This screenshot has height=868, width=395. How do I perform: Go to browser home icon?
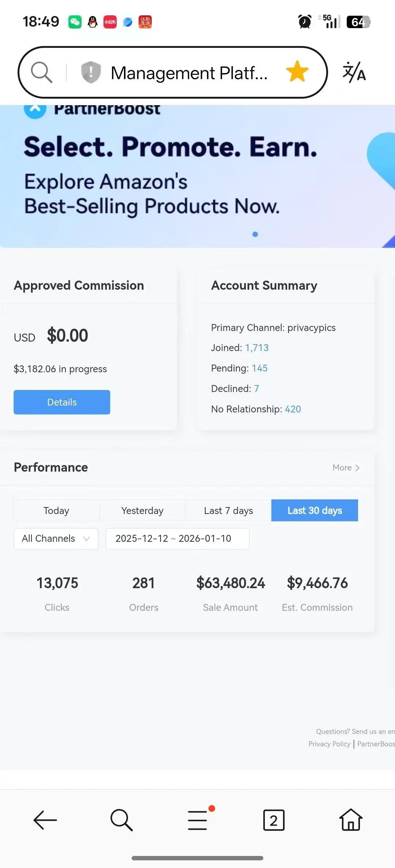click(x=351, y=820)
